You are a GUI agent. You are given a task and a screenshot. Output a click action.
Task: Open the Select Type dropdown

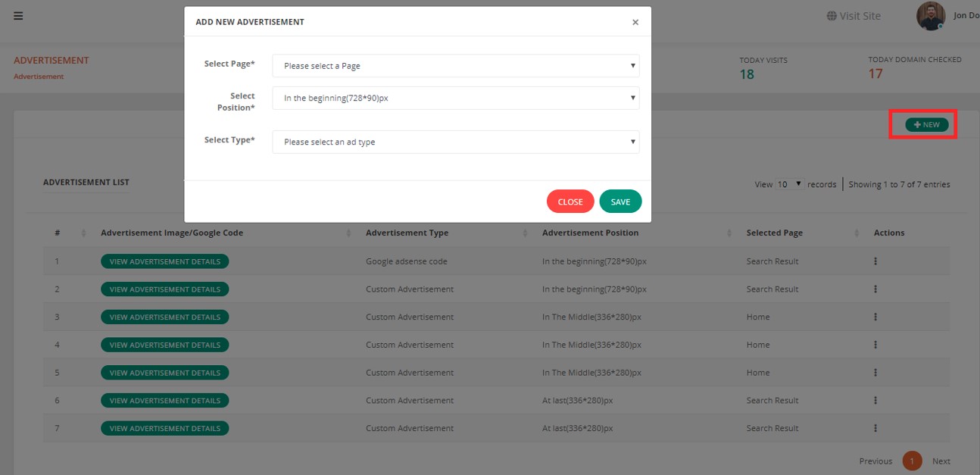tap(455, 142)
